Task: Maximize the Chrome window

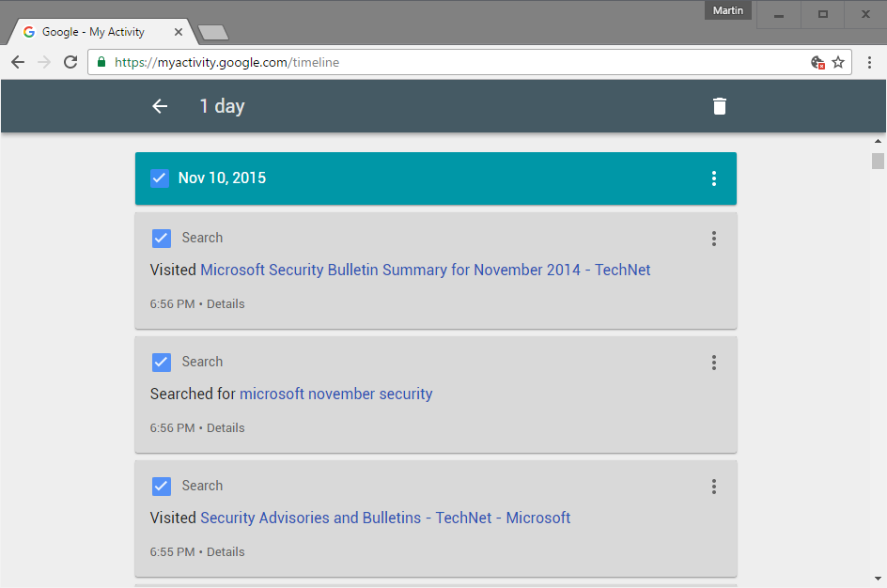Action: [x=822, y=15]
